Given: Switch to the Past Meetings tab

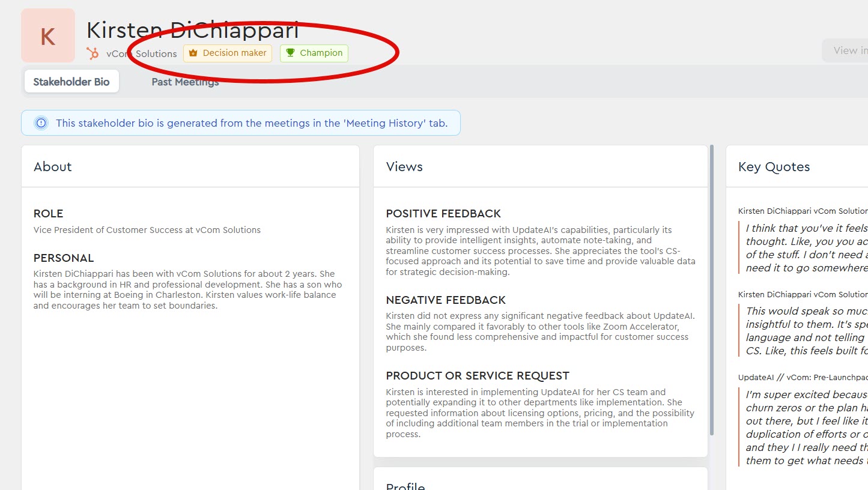Looking at the screenshot, I should (x=185, y=82).
